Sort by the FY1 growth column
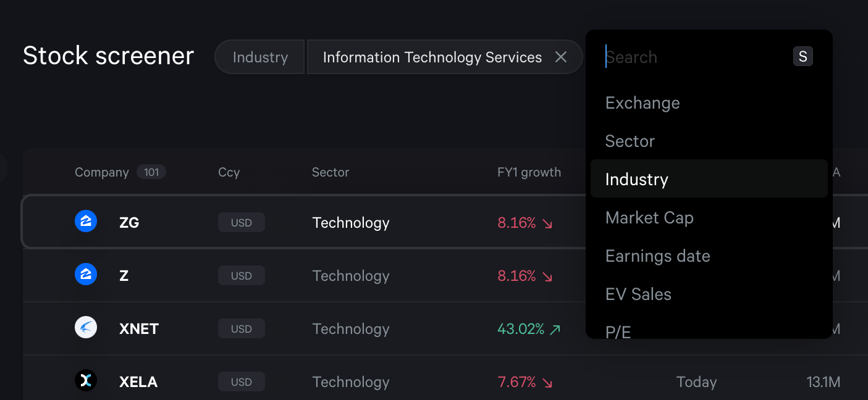Image resolution: width=868 pixels, height=400 pixels. pos(529,173)
